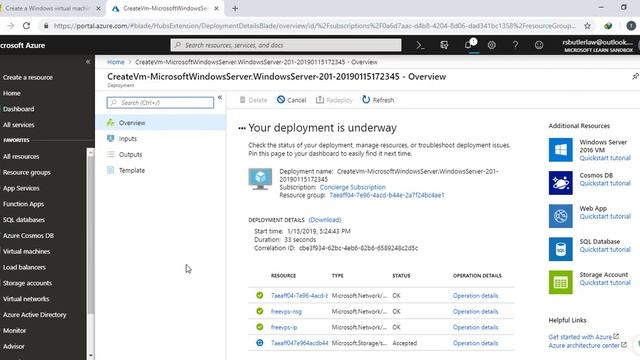Open the help question mark
This screenshot has height=360, width=640.
click(515, 45)
